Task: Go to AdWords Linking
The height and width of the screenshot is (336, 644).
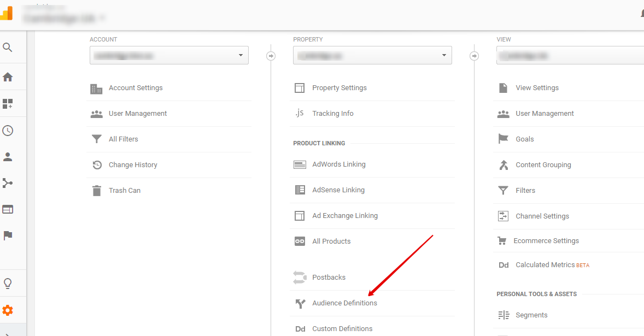Action: point(338,164)
